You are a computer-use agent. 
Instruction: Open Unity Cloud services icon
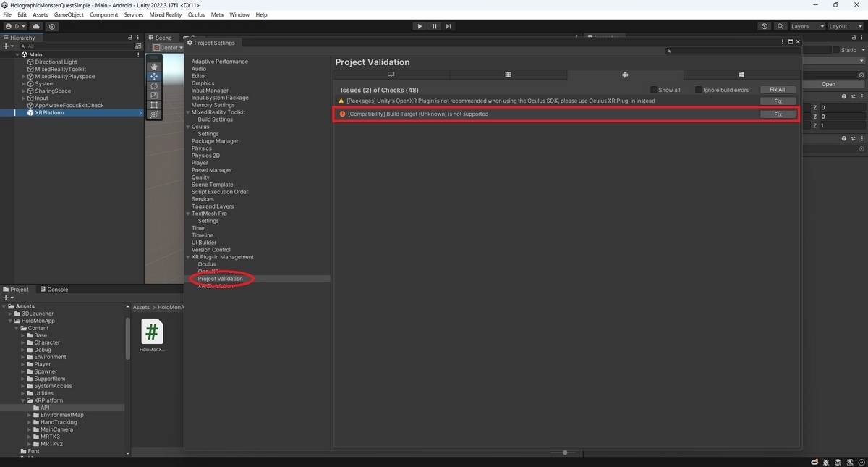click(36, 26)
